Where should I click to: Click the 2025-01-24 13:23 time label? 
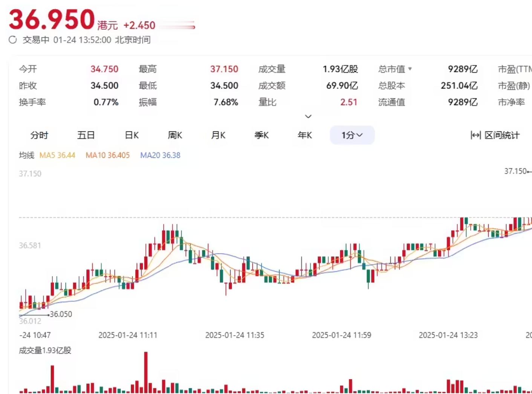448,335
